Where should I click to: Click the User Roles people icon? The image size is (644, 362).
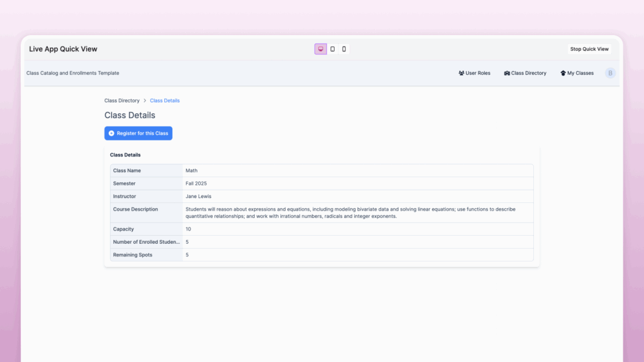pos(462,74)
